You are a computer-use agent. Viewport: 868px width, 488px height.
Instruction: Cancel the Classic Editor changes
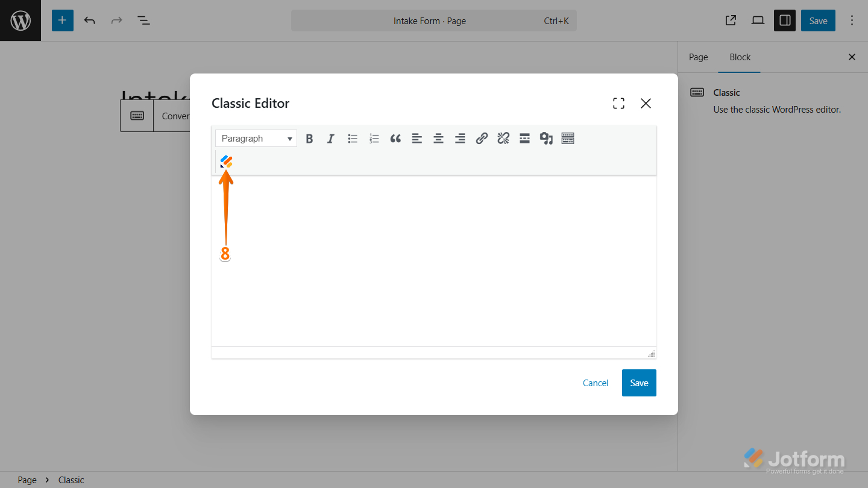pos(595,383)
